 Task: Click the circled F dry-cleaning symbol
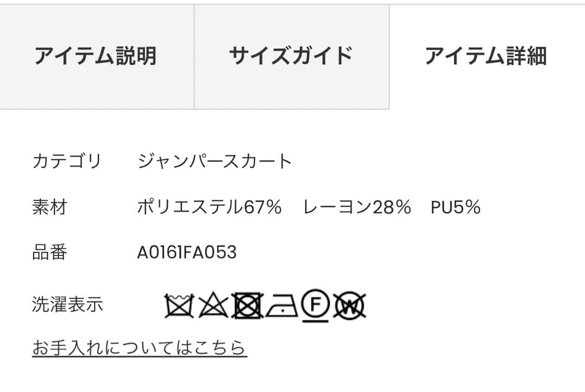(x=317, y=304)
